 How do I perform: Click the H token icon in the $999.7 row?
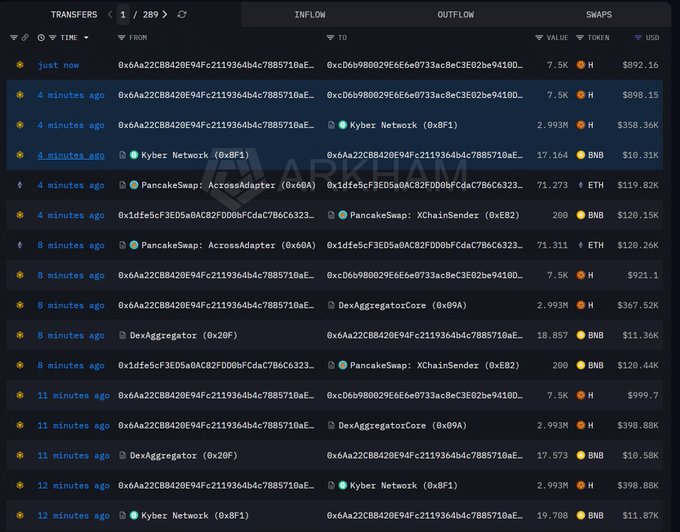[581, 395]
